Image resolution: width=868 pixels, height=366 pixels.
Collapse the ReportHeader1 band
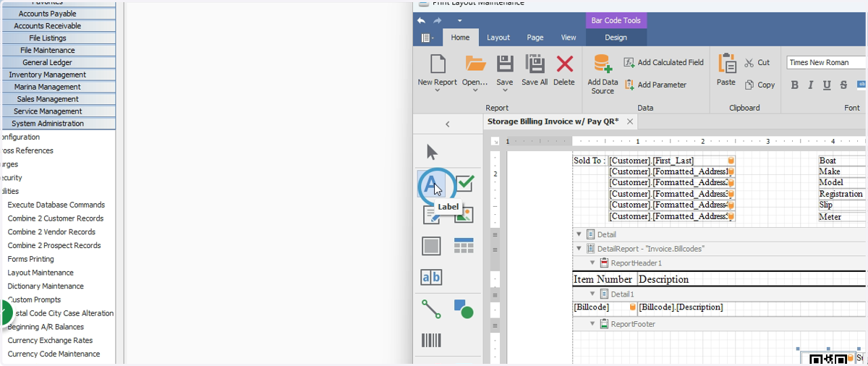point(592,263)
